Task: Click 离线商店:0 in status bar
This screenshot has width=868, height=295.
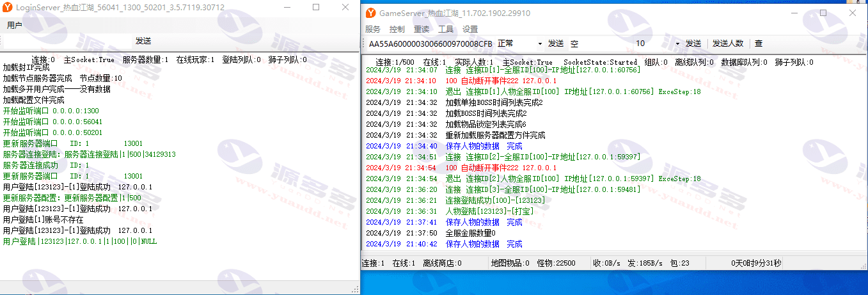Action: pyautogui.click(x=443, y=263)
